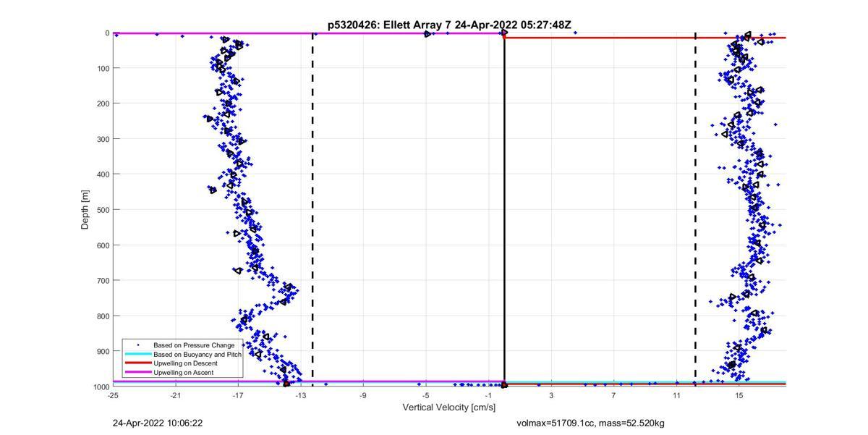This screenshot has height=435, width=868.
Task: Click x-axis tick label '15'
Action: [739, 395]
